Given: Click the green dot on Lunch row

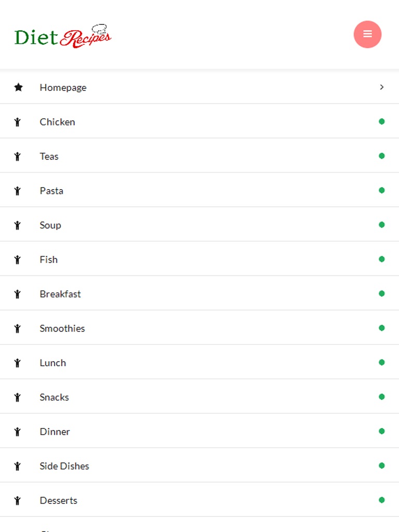Looking at the screenshot, I should (x=382, y=362).
